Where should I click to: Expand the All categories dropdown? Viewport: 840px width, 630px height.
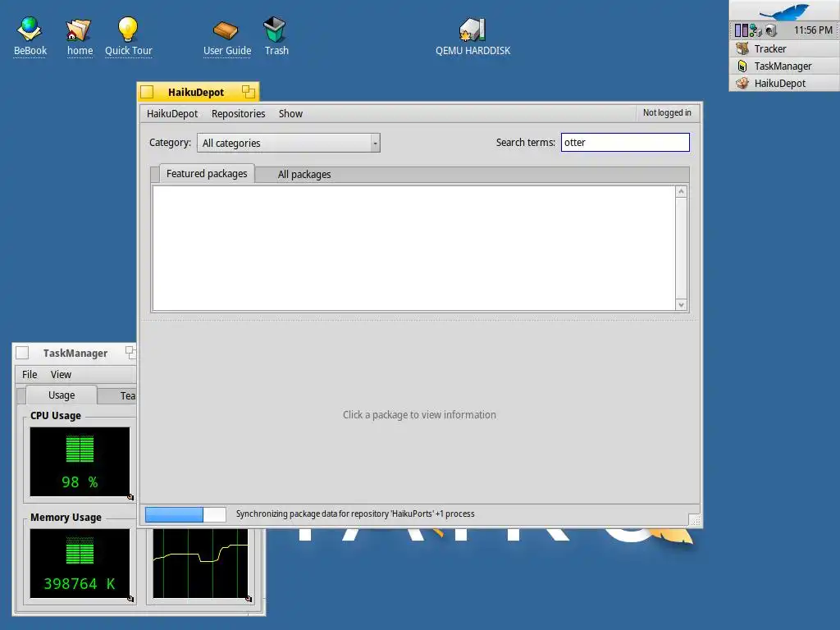[289, 143]
